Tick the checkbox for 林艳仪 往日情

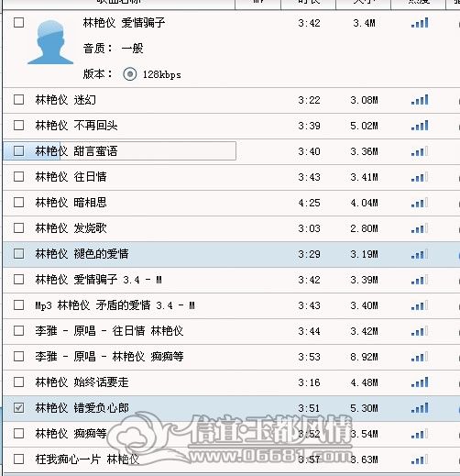(x=19, y=176)
